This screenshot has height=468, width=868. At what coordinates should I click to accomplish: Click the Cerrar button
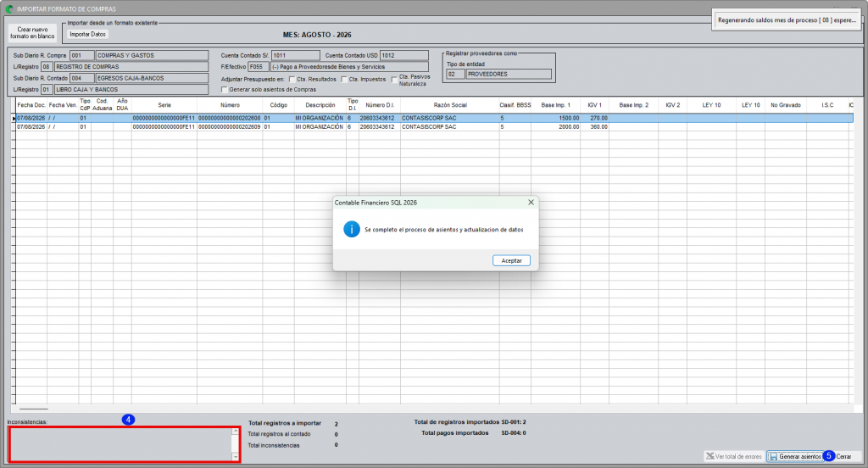pyautogui.click(x=843, y=456)
